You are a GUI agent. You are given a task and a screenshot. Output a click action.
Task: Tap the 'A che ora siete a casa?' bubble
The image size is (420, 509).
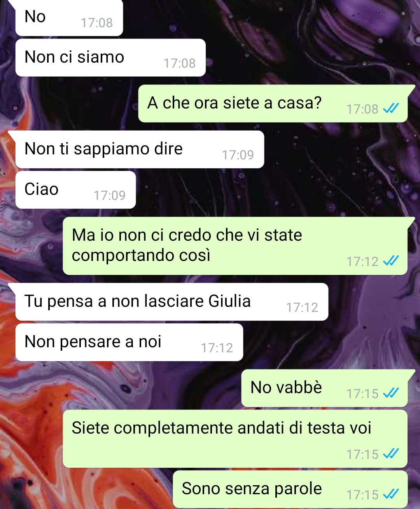pyautogui.click(x=273, y=103)
